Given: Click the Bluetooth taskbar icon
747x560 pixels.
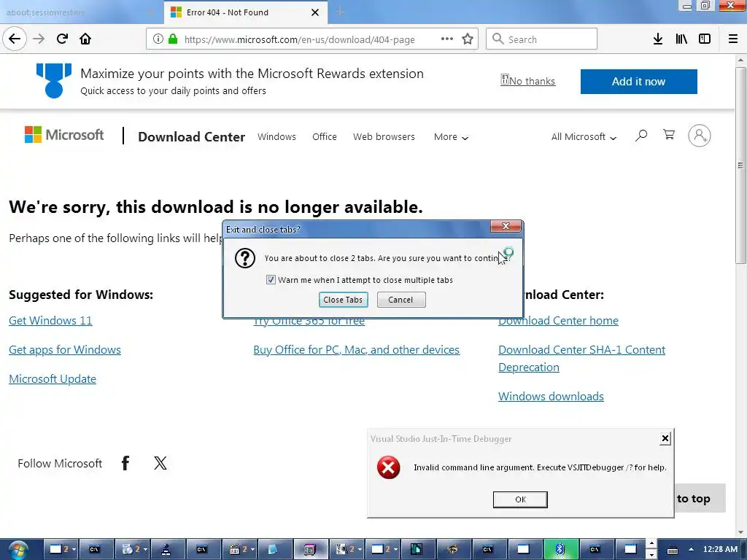Looking at the screenshot, I should click(560, 550).
